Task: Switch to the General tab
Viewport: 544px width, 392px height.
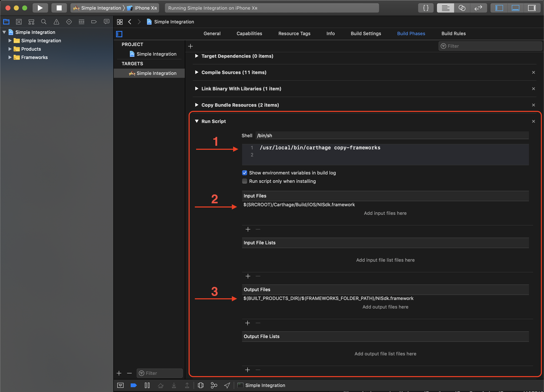Action: point(212,34)
